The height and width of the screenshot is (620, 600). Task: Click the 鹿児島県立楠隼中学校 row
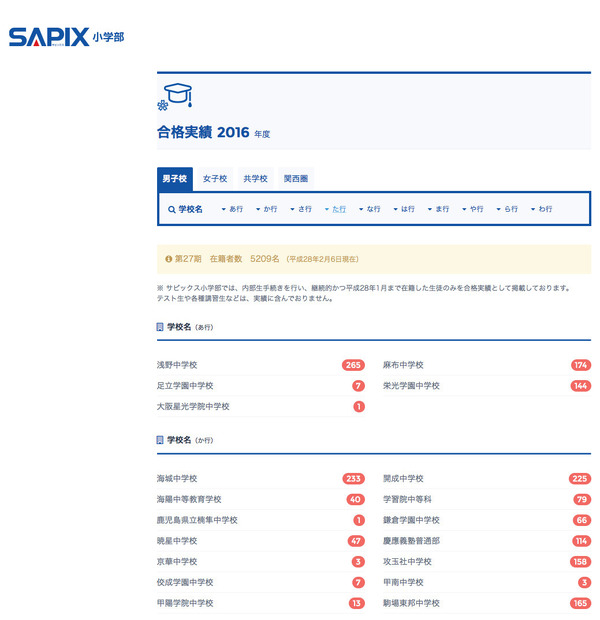tap(261, 520)
